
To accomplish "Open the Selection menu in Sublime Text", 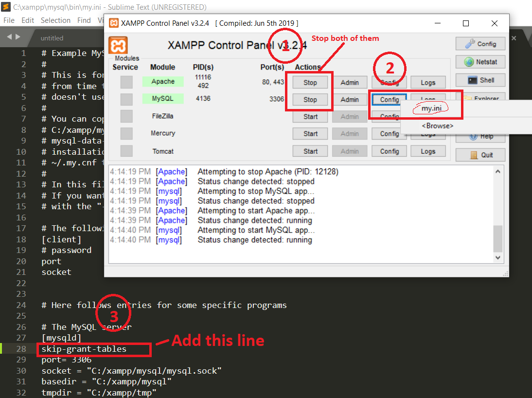I will tap(55, 20).
